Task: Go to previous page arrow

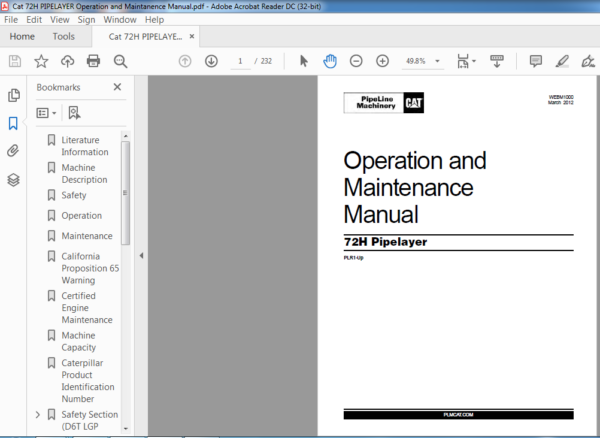Action: point(185,61)
